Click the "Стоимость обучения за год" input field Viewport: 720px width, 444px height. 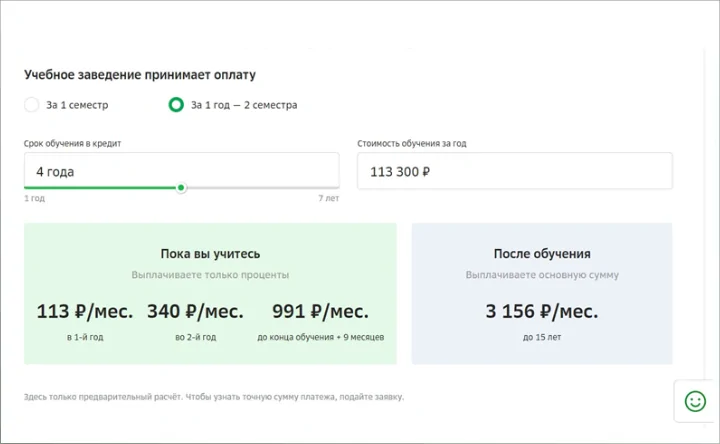514,171
